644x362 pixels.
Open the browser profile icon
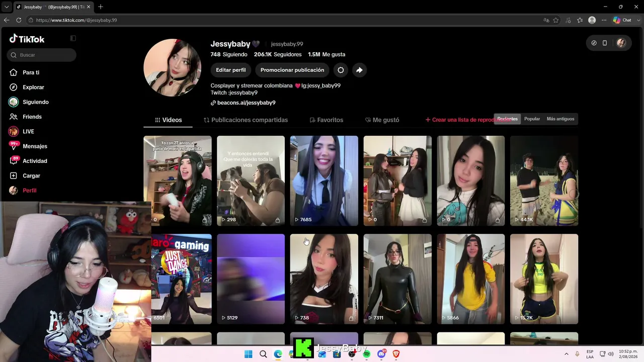pyautogui.click(x=592, y=20)
